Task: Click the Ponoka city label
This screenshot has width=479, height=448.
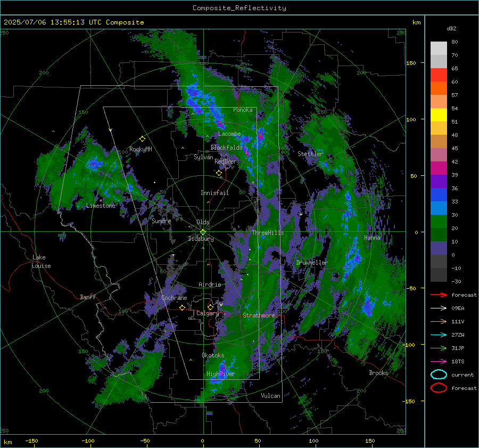Action: [243, 110]
